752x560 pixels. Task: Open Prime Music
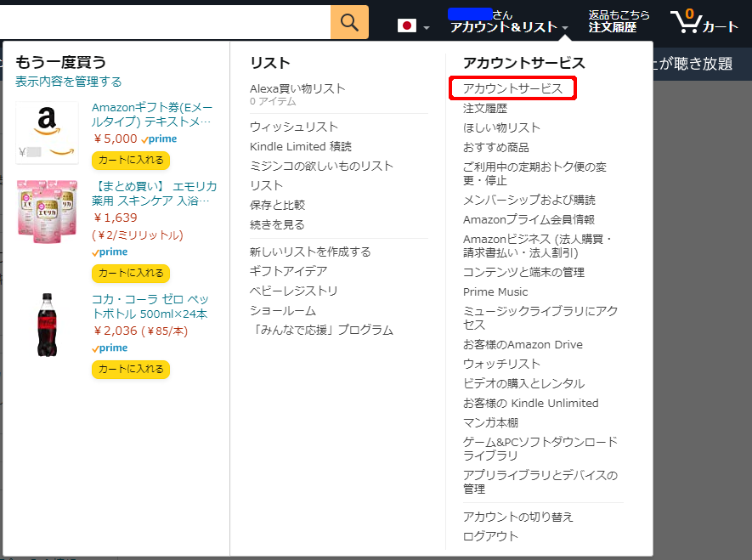tap(495, 292)
